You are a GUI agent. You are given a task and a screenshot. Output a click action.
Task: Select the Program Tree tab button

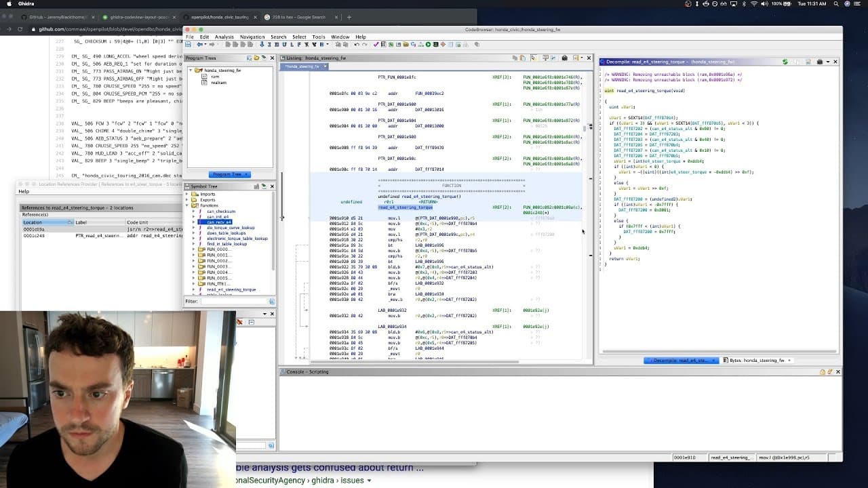point(229,174)
